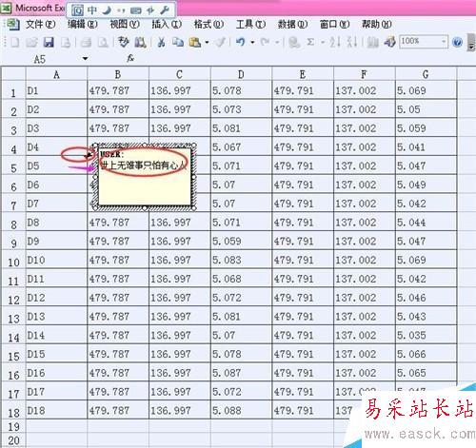Click the Print icon
476x448 pixels.
point(86,42)
